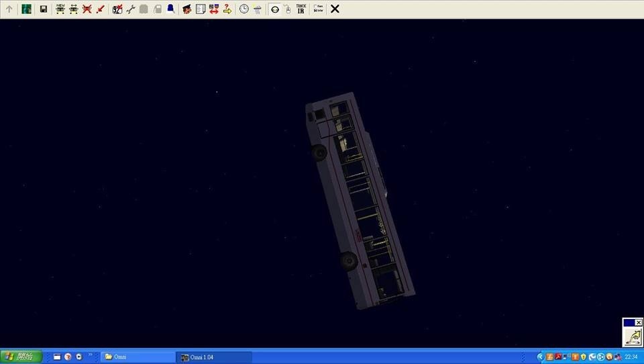Open the driver face icon
The width and height of the screenshot is (644, 364).
coord(187,9)
